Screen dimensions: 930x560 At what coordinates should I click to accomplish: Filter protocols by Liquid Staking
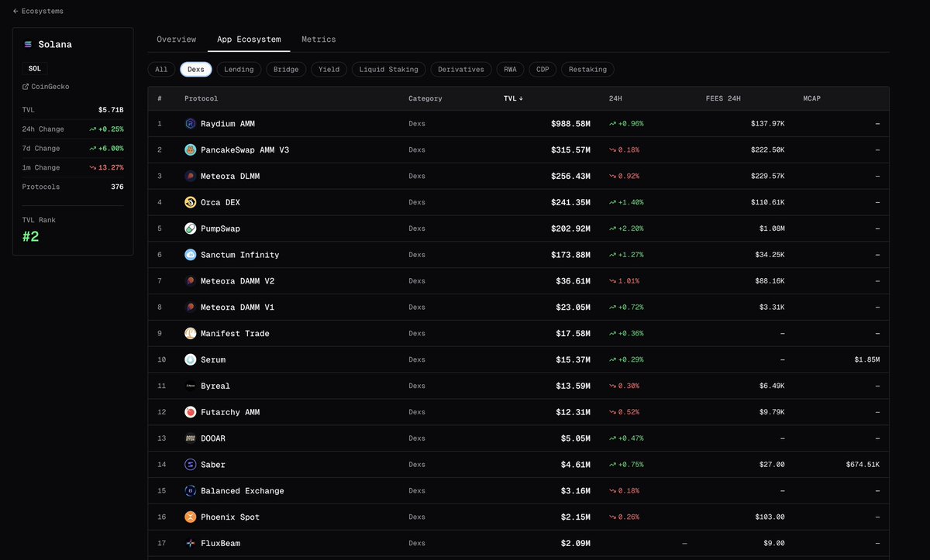coord(388,70)
